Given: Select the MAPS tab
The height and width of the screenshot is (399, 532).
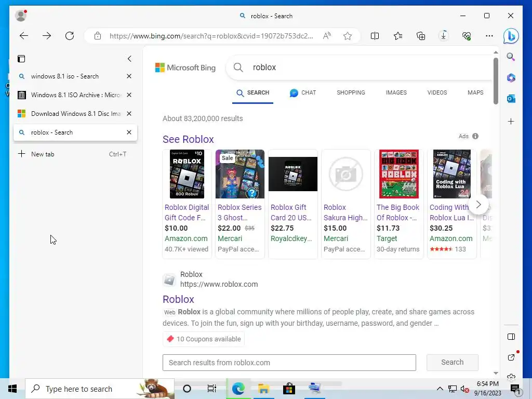Looking at the screenshot, I should pyautogui.click(x=475, y=92).
